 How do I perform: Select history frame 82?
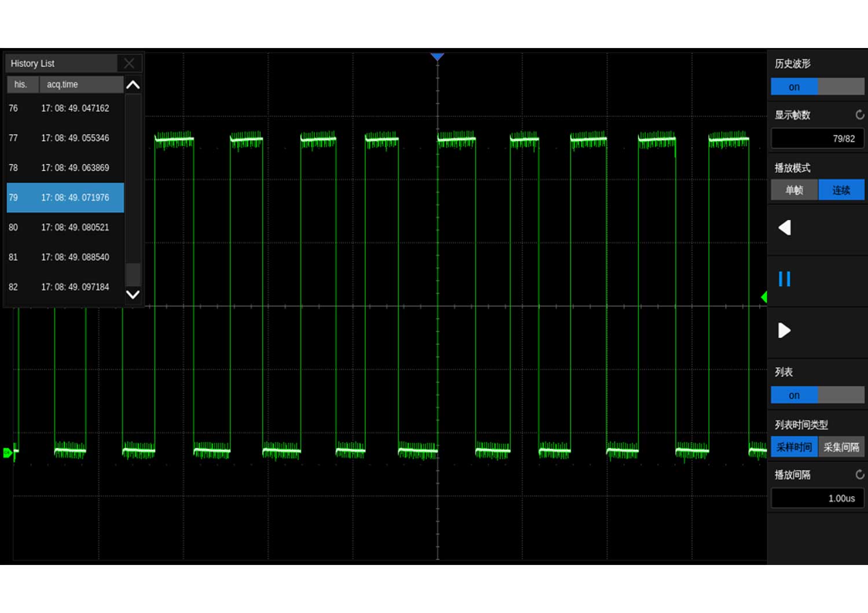click(x=65, y=287)
